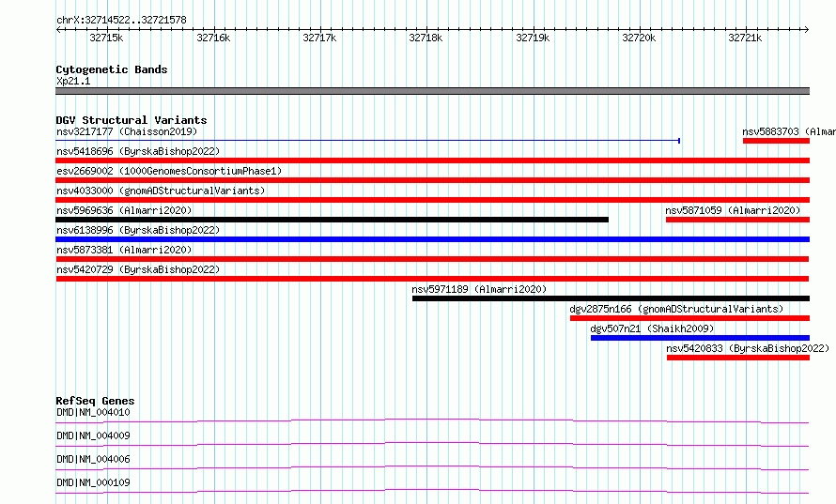836x504 pixels.
Task: Open the DMD|NM_004009 transcript label
Action: (x=93, y=435)
